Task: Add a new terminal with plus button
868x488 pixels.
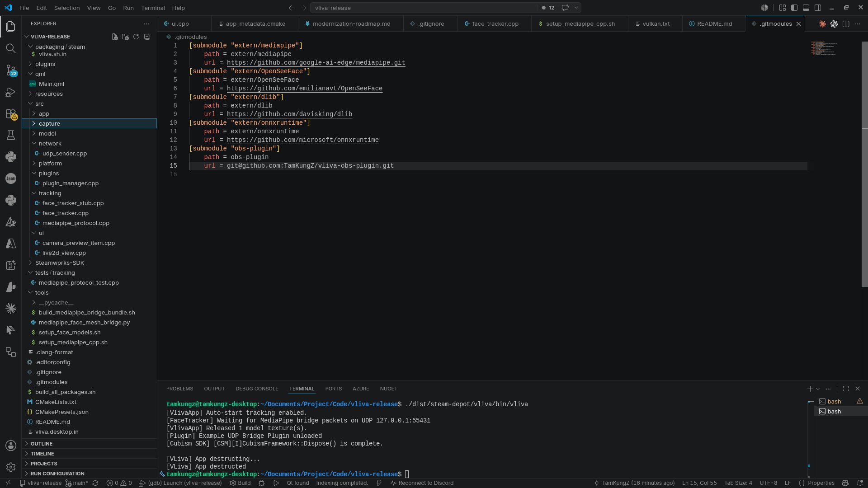Action: 810,389
